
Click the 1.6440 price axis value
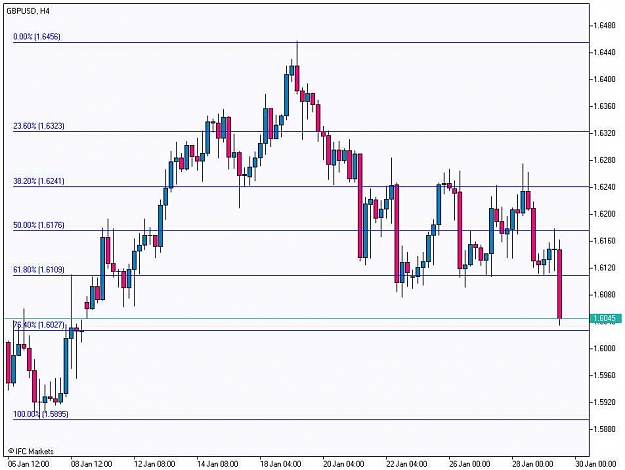[x=604, y=52]
